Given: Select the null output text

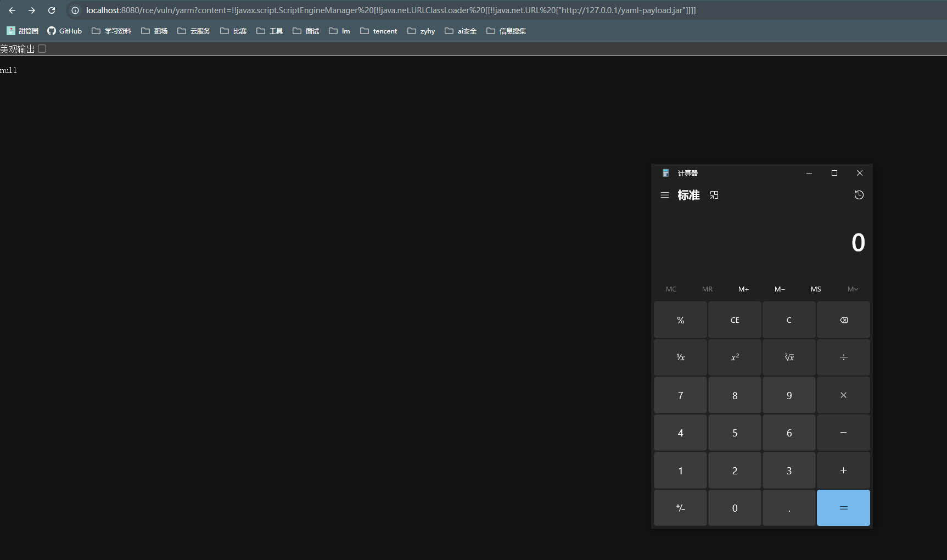Looking at the screenshot, I should pos(9,70).
